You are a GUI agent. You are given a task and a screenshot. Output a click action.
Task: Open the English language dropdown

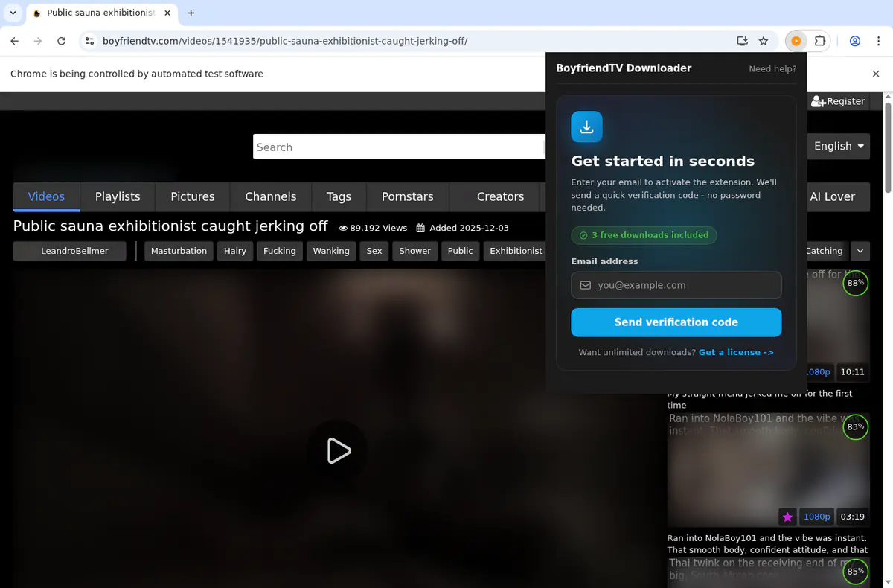(x=839, y=146)
